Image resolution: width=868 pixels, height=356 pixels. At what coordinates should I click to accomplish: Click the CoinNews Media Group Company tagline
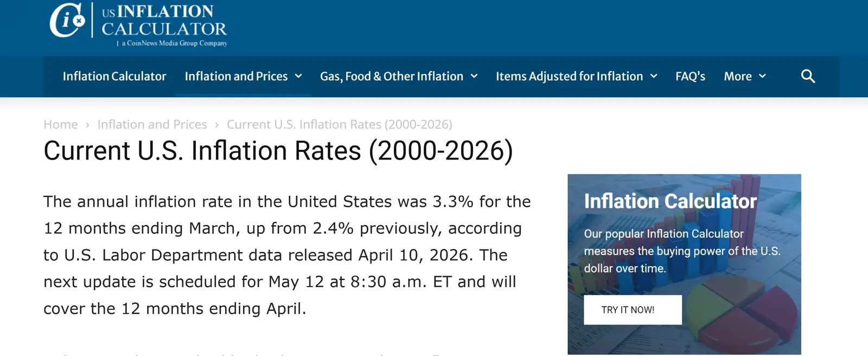174,43
